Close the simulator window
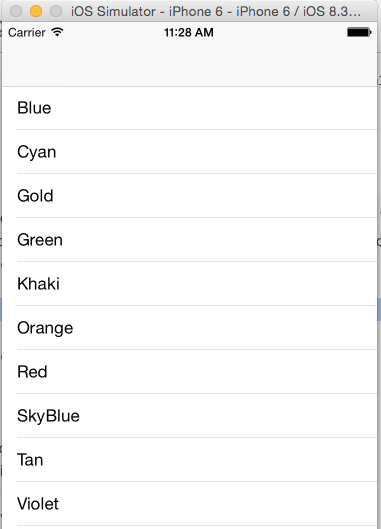381x529 pixels. point(16,11)
